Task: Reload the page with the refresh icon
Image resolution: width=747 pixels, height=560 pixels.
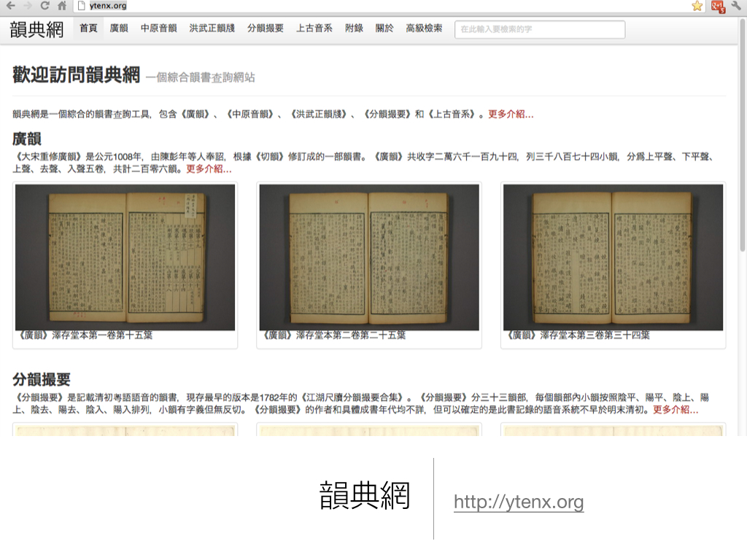Action: click(x=44, y=6)
